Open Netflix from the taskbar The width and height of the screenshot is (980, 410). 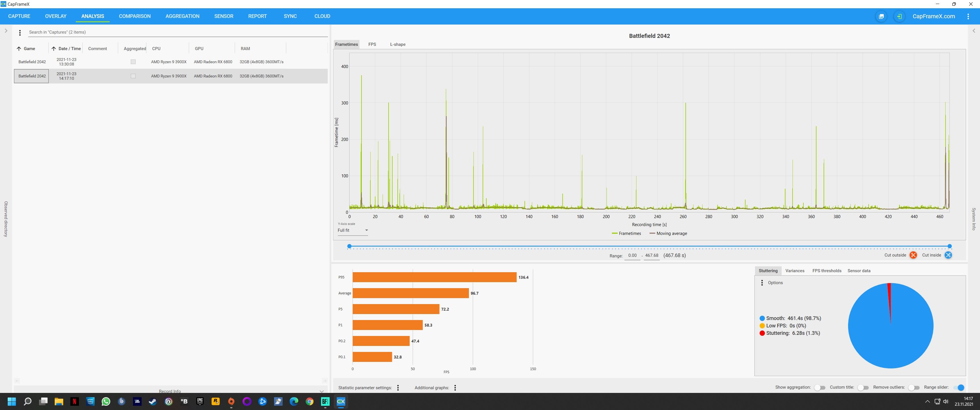click(75, 401)
